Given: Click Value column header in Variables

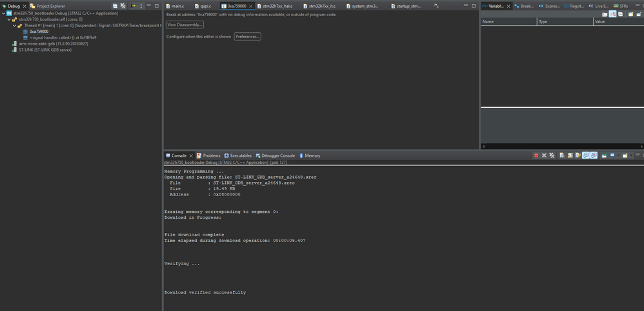Looking at the screenshot, I should [x=619, y=22].
